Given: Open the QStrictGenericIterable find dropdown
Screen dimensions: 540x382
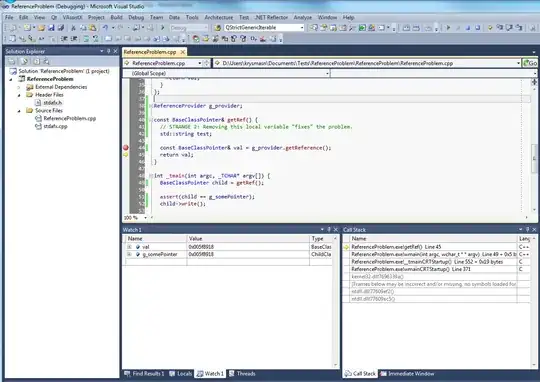Looking at the screenshot, I should pyautogui.click(x=302, y=28).
